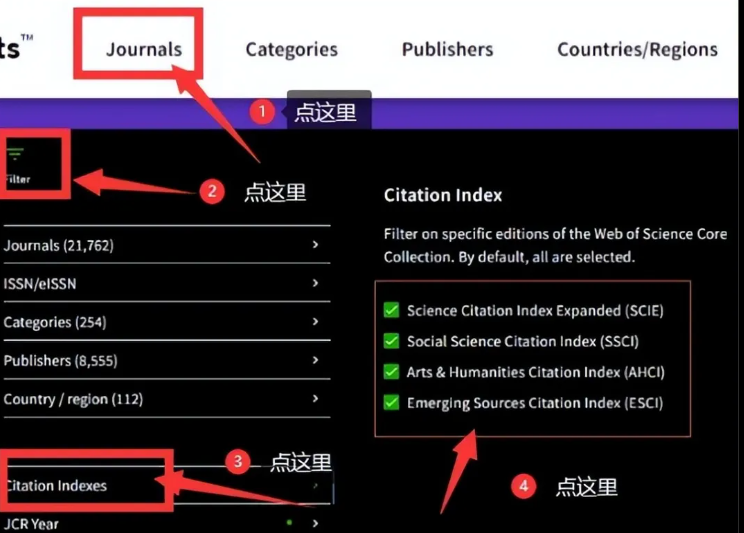The height and width of the screenshot is (533, 744).
Task: Click the green Filter funnel icon
Action: click(15, 155)
